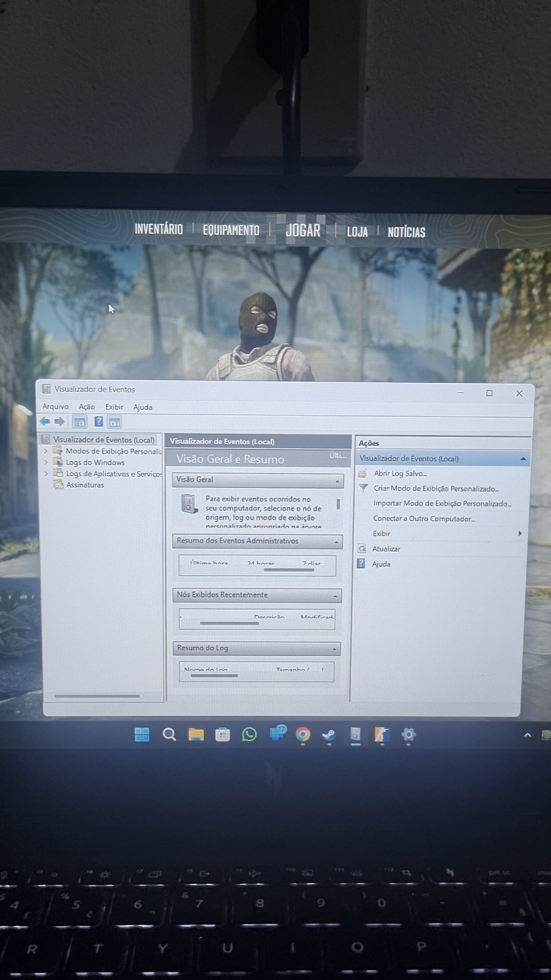Open the Arquivo menu

(56, 406)
